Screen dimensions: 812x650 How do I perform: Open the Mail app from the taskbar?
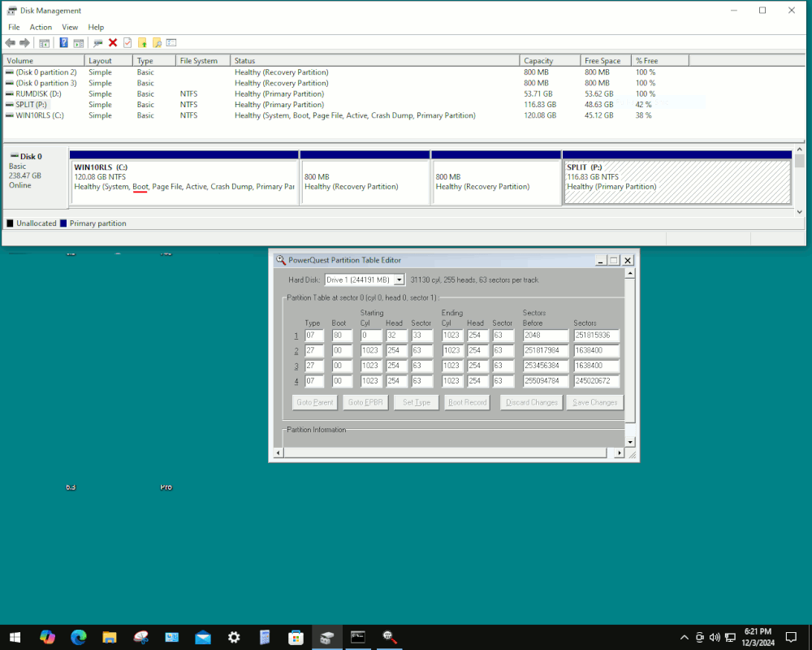202,638
